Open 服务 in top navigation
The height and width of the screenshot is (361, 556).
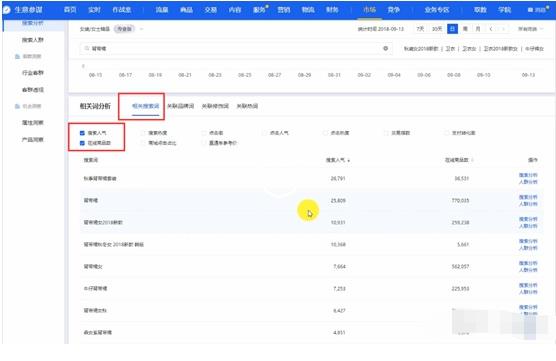click(259, 10)
